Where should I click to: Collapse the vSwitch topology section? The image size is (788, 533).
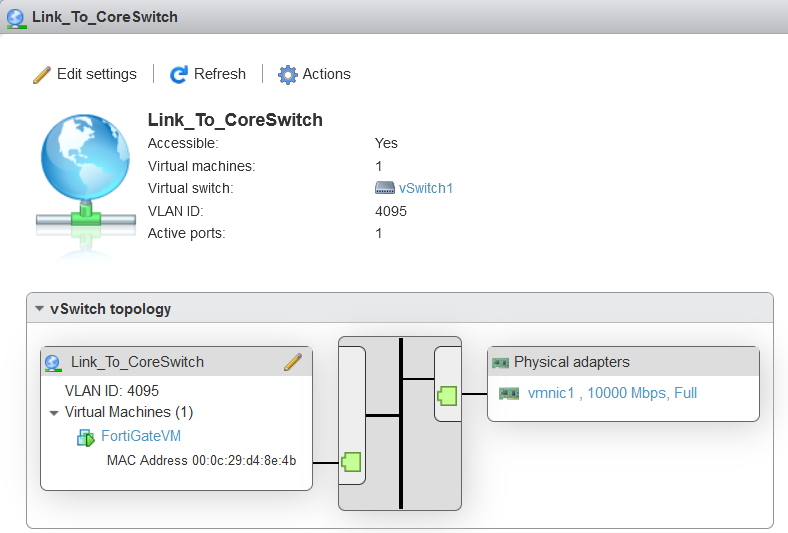pyautogui.click(x=39, y=309)
